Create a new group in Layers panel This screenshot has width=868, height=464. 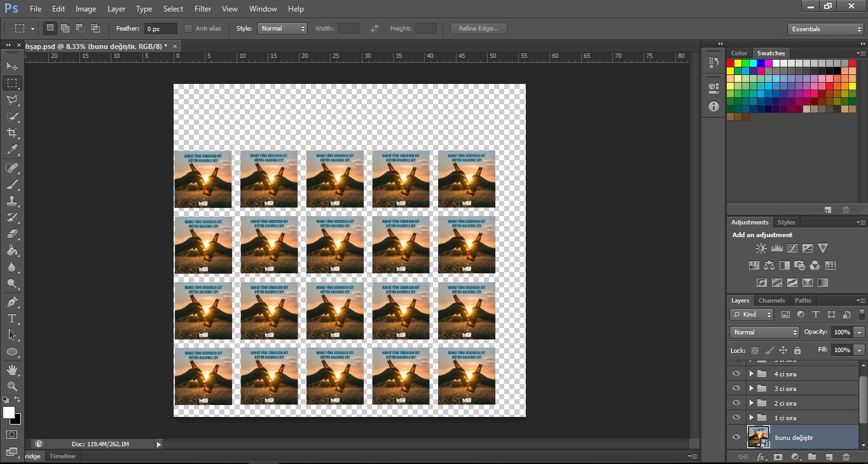[x=812, y=457]
